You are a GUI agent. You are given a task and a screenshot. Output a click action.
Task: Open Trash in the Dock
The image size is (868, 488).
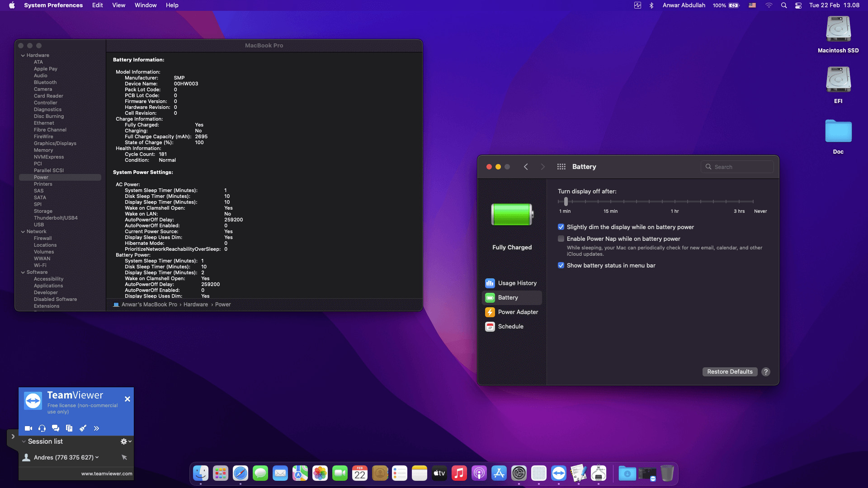click(x=667, y=473)
